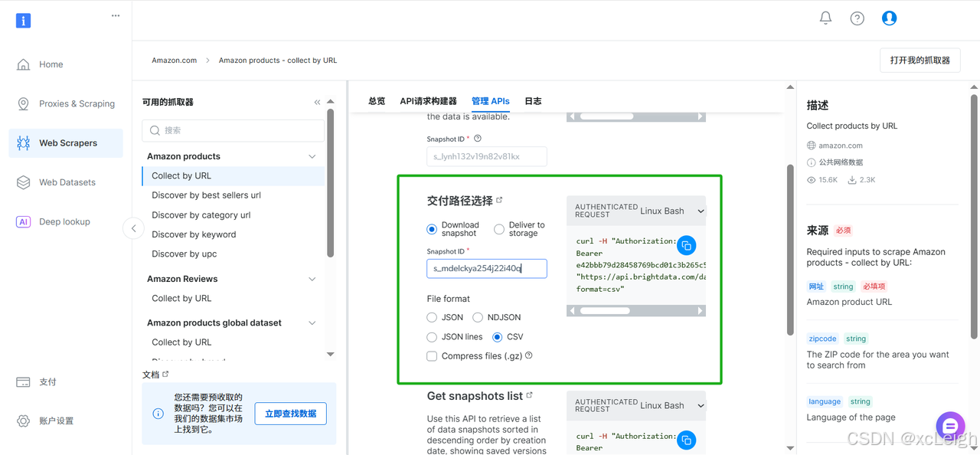Open the three-dot sidebar menu
This screenshot has width=980, height=455.
coord(116,15)
